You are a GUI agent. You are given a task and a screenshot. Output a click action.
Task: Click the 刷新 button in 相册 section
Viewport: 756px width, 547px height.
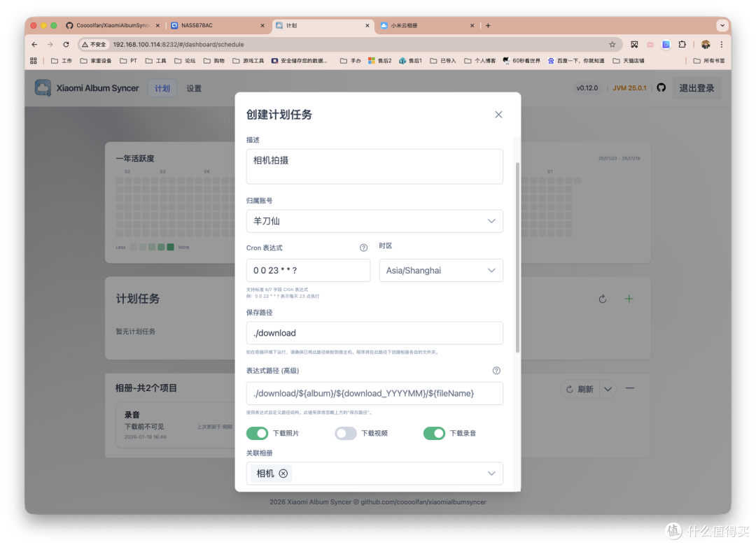click(580, 389)
